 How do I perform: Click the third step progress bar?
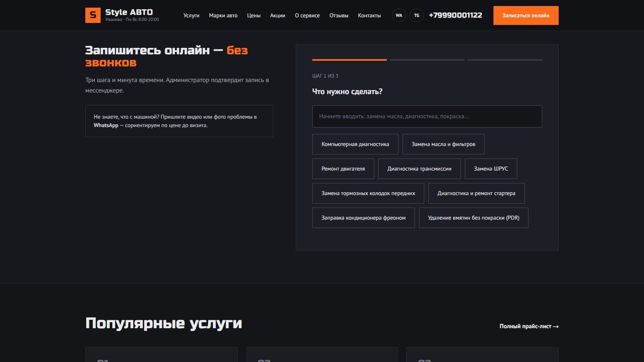(505, 60)
